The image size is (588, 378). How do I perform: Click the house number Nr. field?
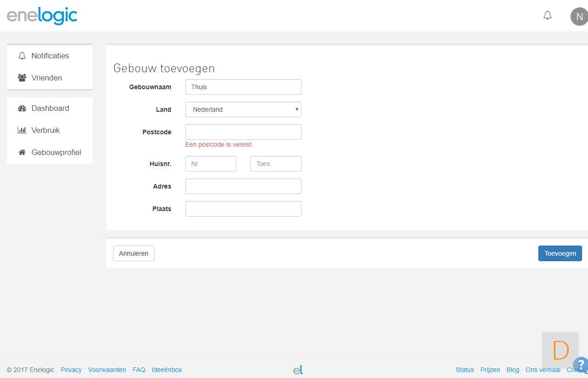[x=211, y=164]
